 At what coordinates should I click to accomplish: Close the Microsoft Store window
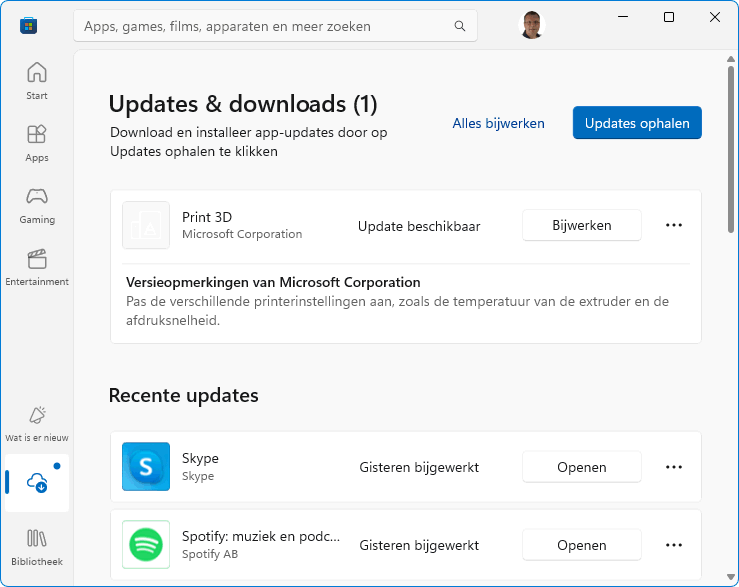[x=714, y=17]
